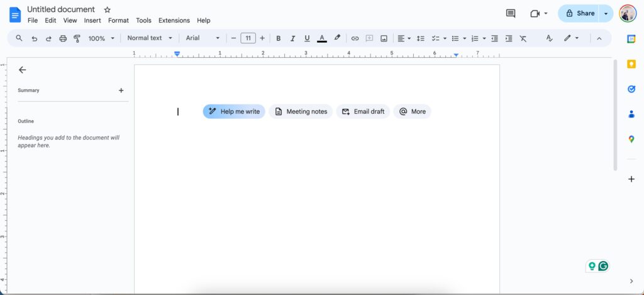Insert the Meeting notes template
This screenshot has height=295, width=644.
(301, 111)
